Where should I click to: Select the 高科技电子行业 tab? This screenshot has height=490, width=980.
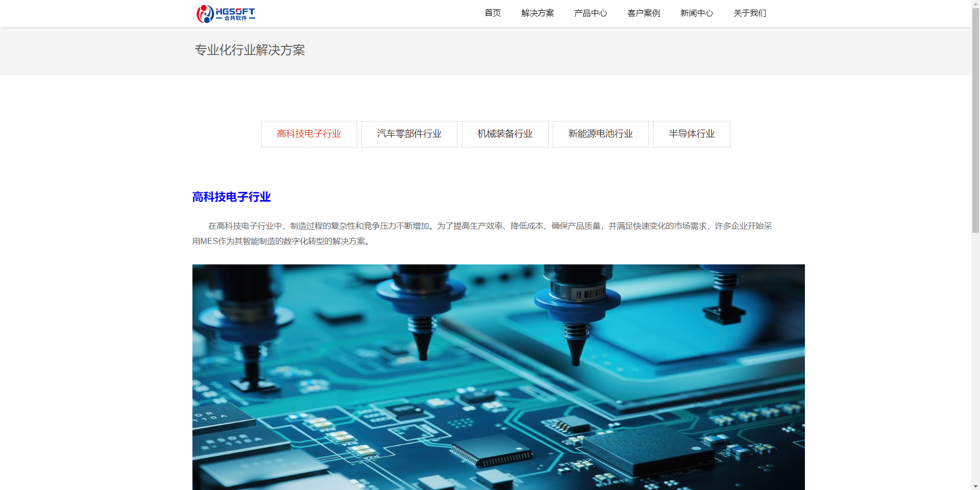coord(309,134)
